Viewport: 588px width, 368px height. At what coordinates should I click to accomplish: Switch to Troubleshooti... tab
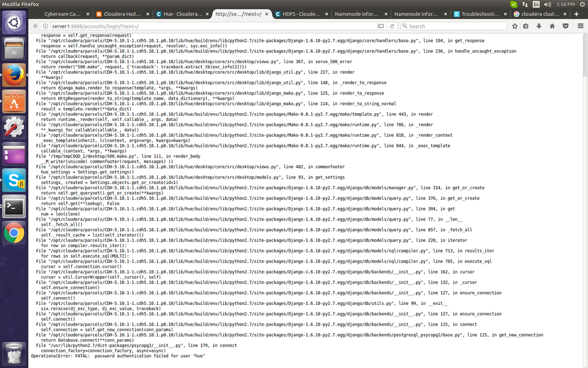pos(480,14)
